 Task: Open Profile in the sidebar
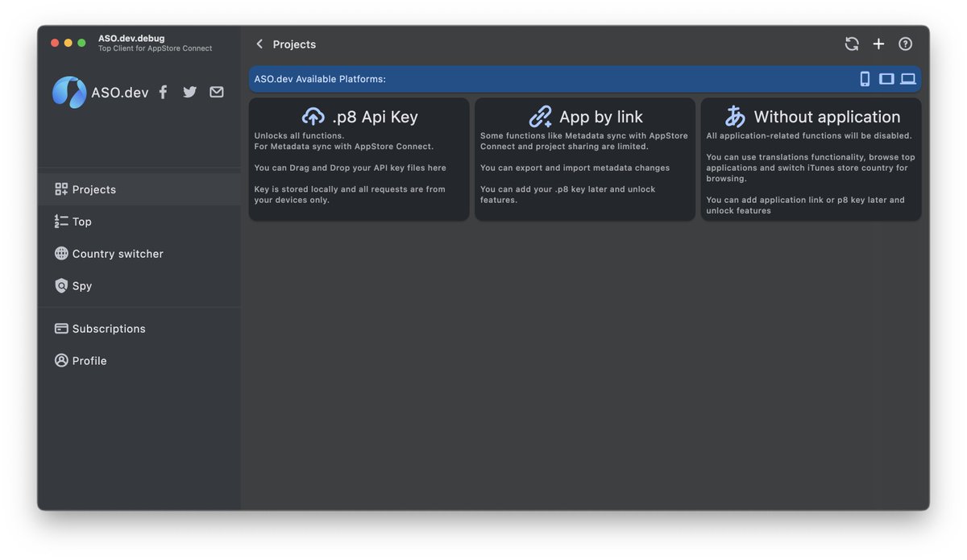click(139, 361)
